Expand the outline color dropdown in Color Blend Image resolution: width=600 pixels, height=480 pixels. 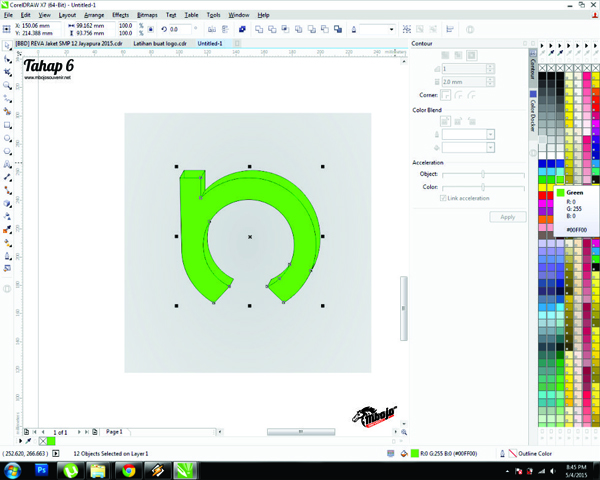coord(490,134)
